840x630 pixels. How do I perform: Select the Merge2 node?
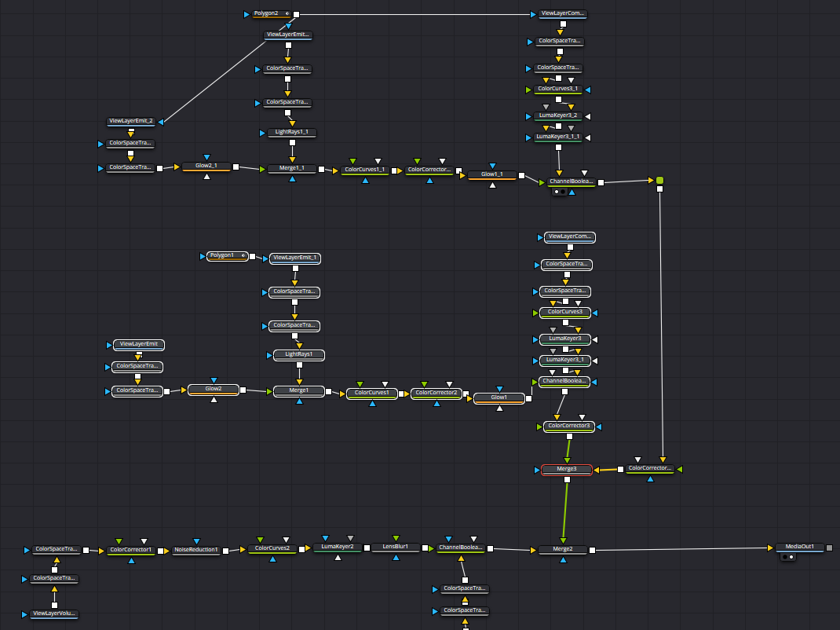(x=563, y=550)
